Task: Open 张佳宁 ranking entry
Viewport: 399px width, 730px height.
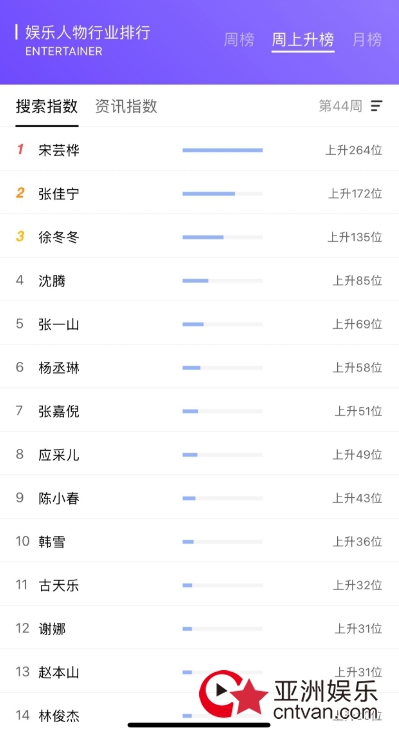Action: (199, 193)
